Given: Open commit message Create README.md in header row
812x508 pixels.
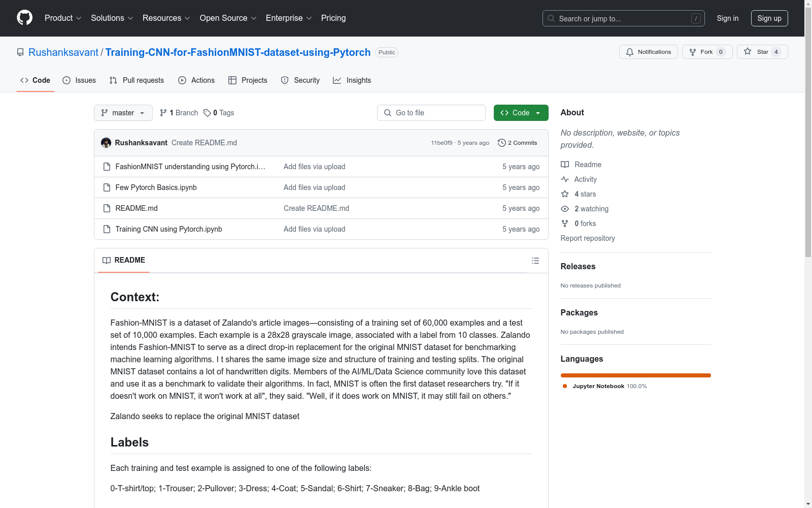Looking at the screenshot, I should [204, 143].
